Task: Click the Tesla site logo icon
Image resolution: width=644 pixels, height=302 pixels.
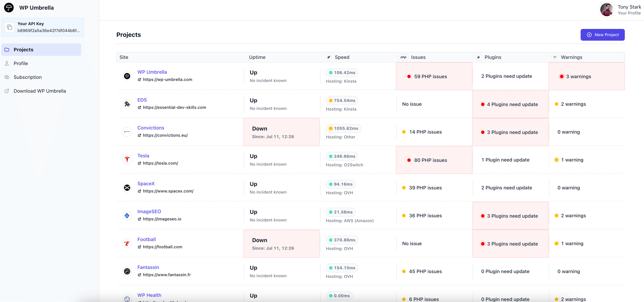Action: 127,159
